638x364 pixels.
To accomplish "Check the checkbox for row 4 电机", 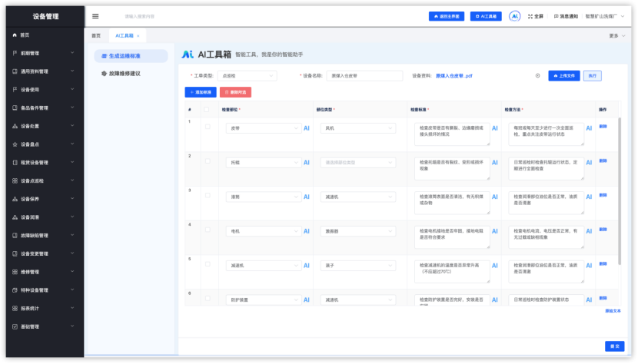I will 208,230.
